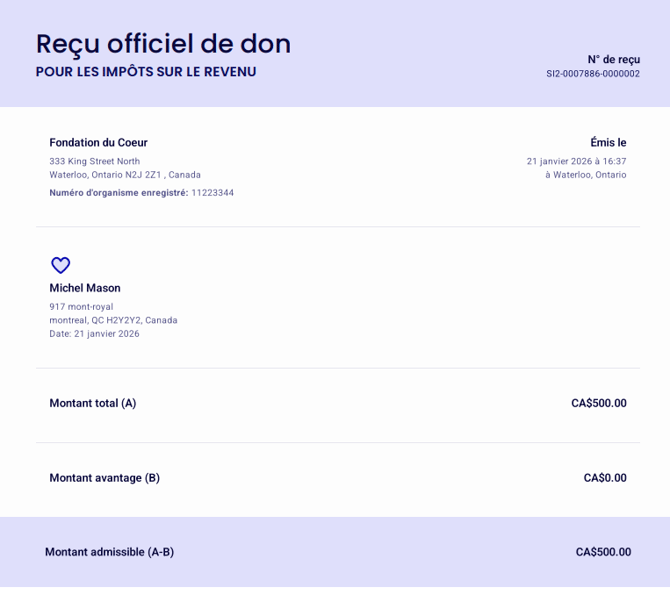Select the 333 King Street North address line
The width and height of the screenshot is (670, 609).
click(x=95, y=161)
